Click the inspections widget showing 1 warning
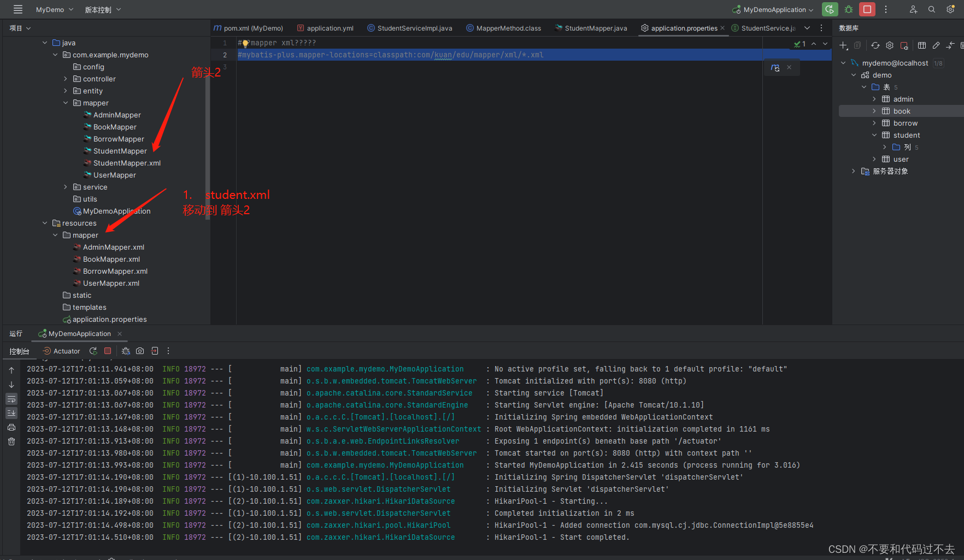This screenshot has width=964, height=560. coord(800,44)
